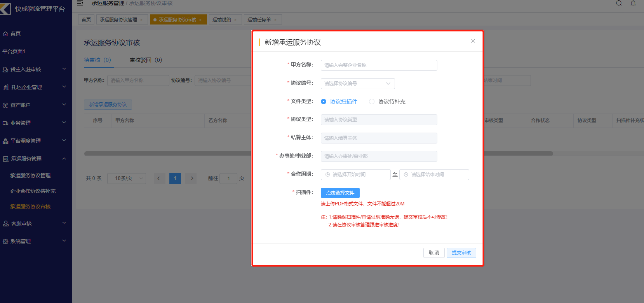The width and height of the screenshot is (644, 303).
Task: Click the 承运服务管理 breadcrumb text
Action: coord(108,3)
